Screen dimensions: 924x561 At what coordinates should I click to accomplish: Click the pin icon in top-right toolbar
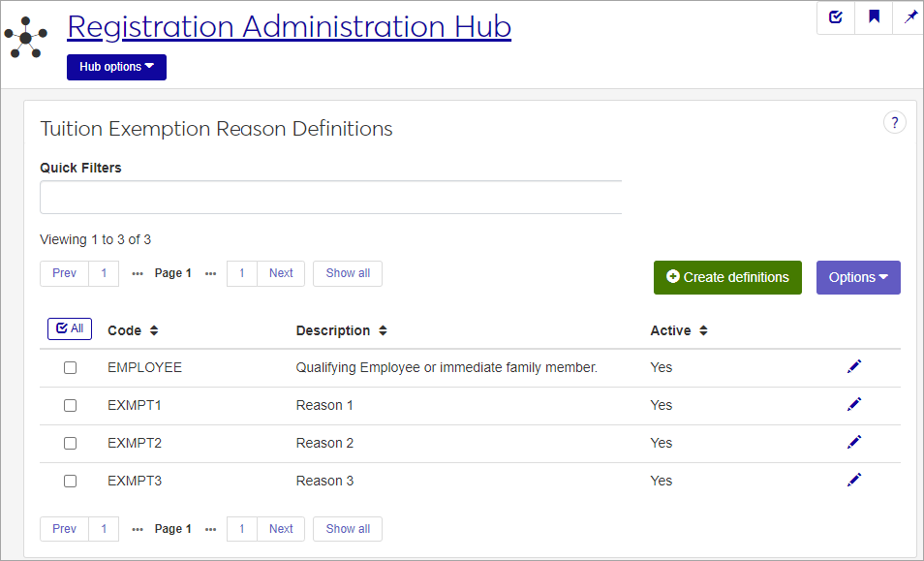coord(909,17)
